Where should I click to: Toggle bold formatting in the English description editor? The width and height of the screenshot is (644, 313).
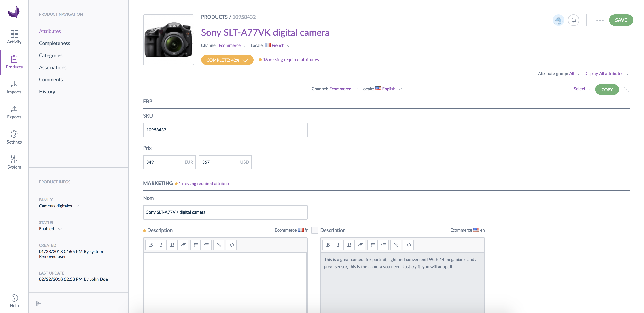point(328,245)
